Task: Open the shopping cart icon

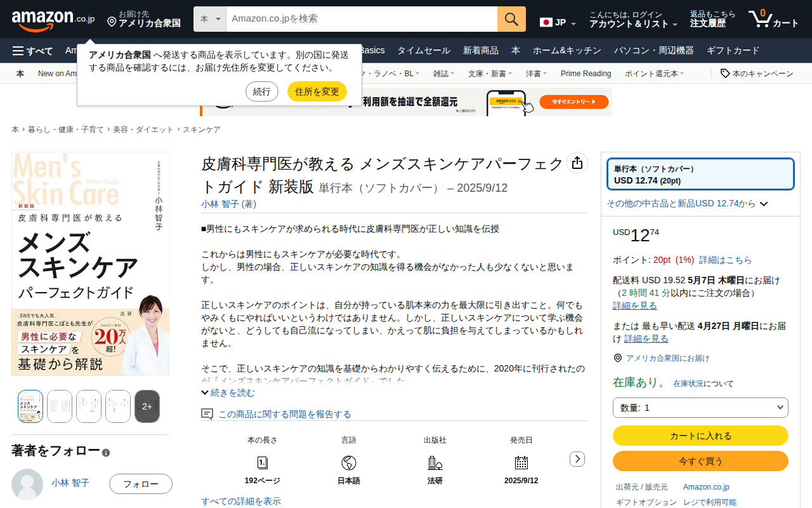Action: point(759,19)
